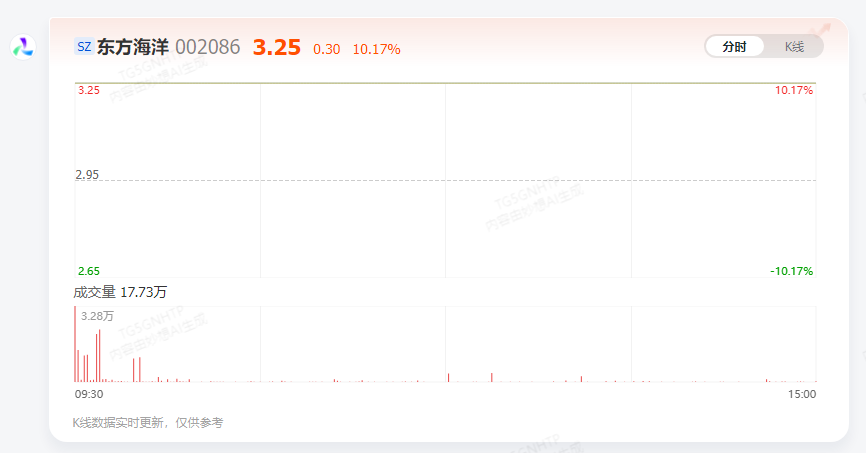Click the 3.28万 volume axis label

click(97, 316)
